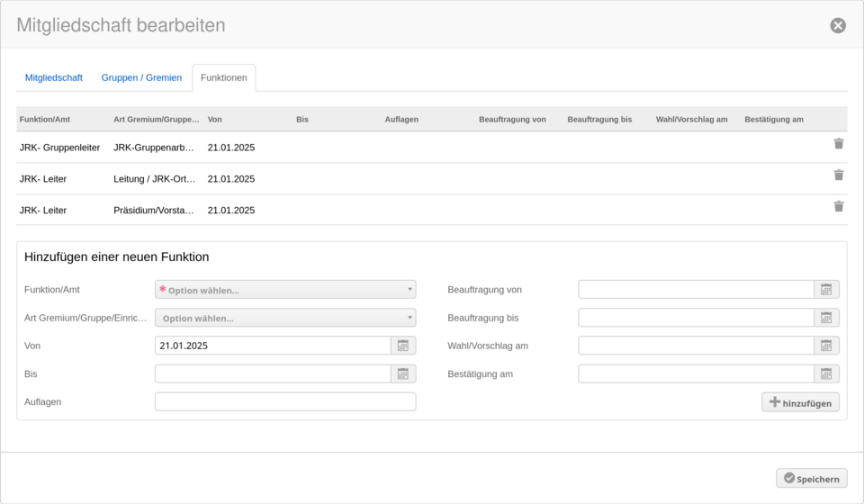Open calendar picker for Bis date
This screenshot has height=504, width=864.
(x=403, y=373)
